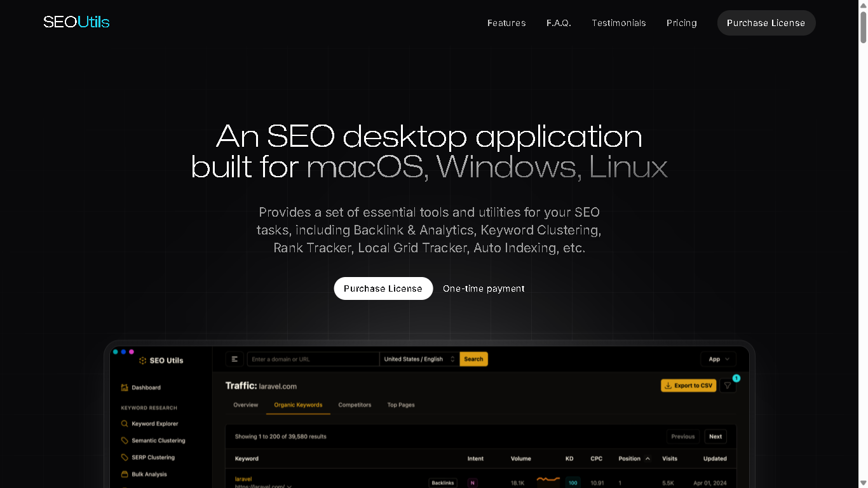Toggle the sidebar with the hamburger icon
This screenshot has height=488, width=868.
click(234, 359)
